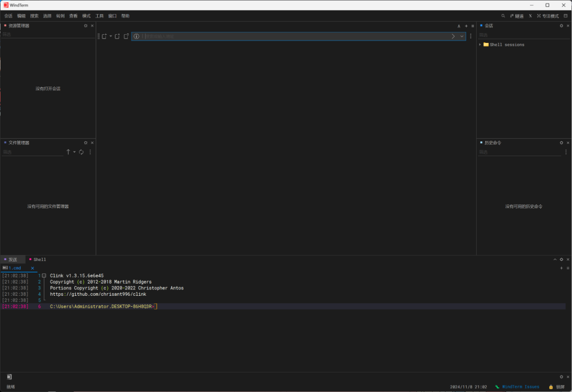
Task: Expand the Shell sessions tree arrow
Action: (x=480, y=45)
